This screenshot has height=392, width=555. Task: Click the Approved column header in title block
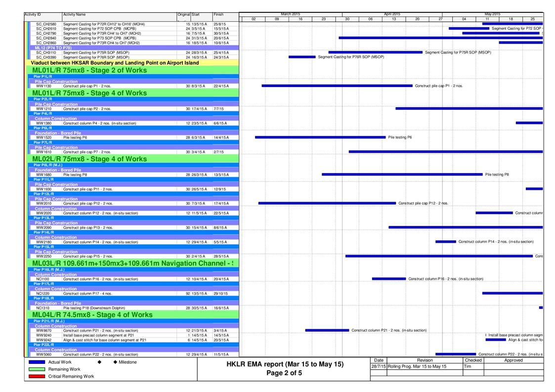(x=513, y=360)
